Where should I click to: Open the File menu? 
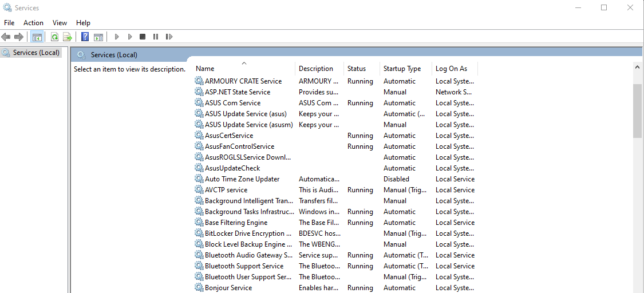click(9, 23)
